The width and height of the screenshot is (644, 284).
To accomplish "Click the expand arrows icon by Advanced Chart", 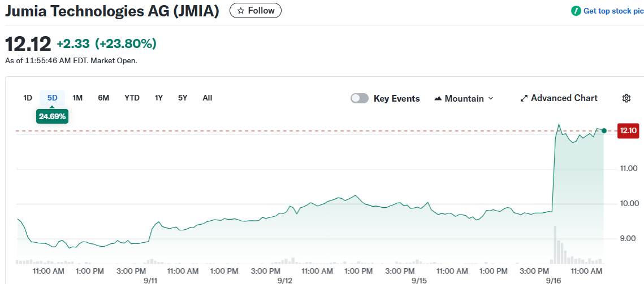I will [x=524, y=98].
